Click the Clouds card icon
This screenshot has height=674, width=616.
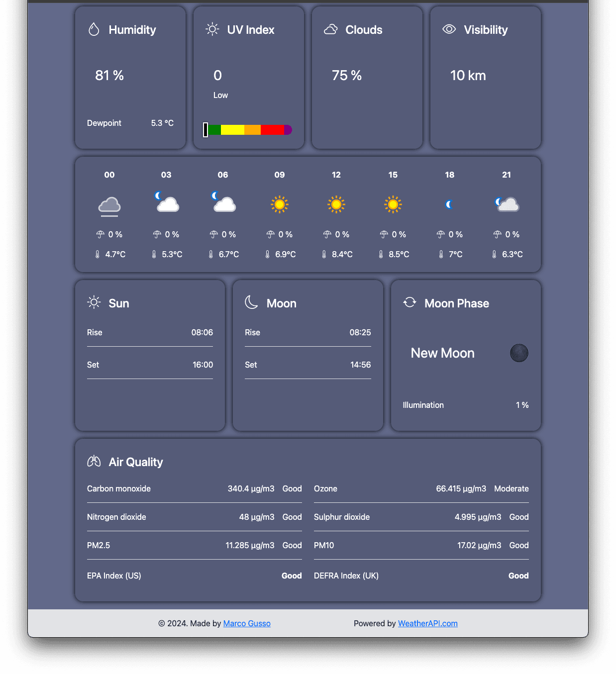(x=330, y=29)
